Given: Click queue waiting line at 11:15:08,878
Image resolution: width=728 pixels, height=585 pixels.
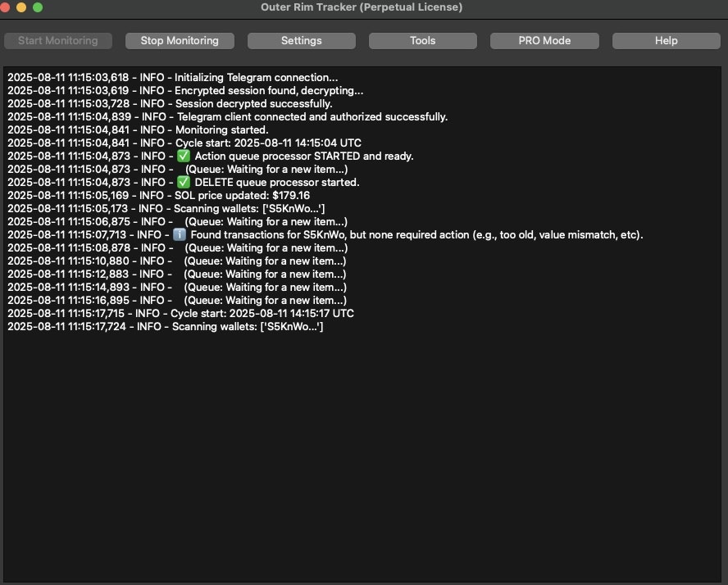Looking at the screenshot, I should pyautogui.click(x=177, y=247).
